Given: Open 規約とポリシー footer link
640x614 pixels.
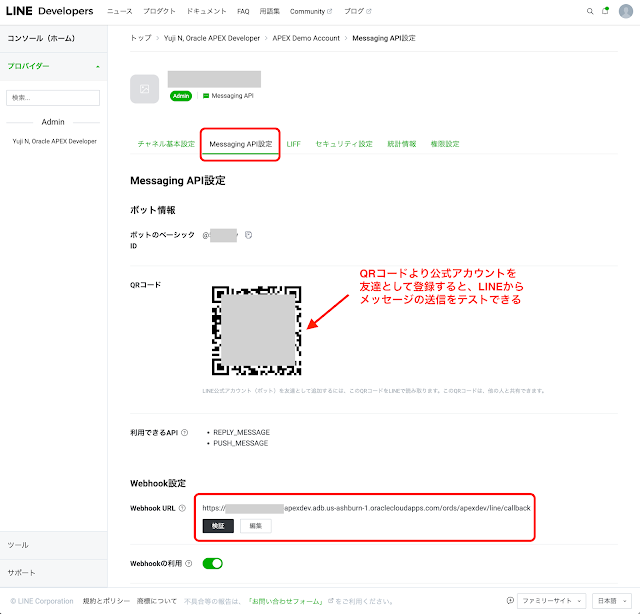Looking at the screenshot, I should (x=106, y=601).
